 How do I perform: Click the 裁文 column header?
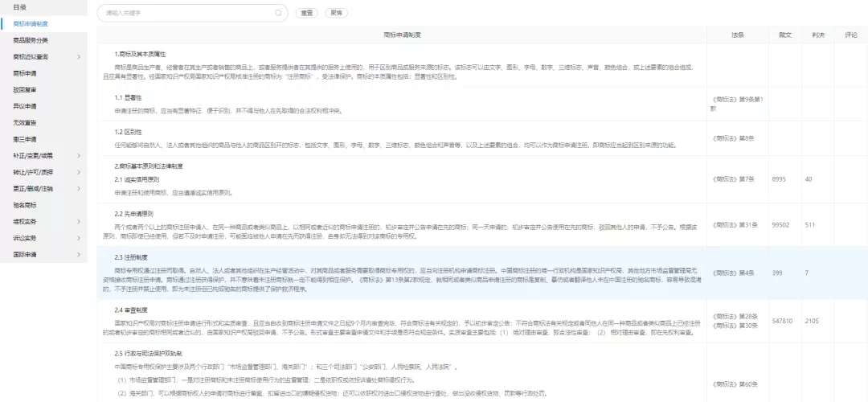(x=785, y=35)
